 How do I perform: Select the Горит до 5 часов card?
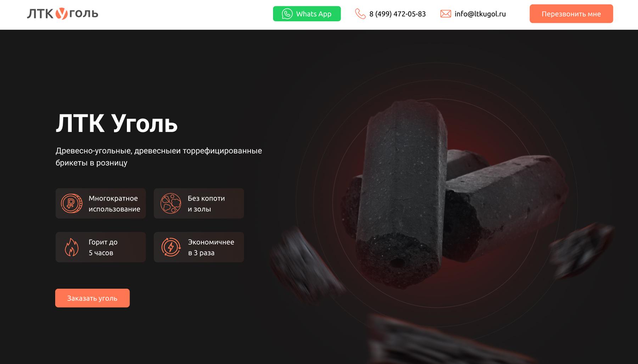pyautogui.click(x=101, y=247)
